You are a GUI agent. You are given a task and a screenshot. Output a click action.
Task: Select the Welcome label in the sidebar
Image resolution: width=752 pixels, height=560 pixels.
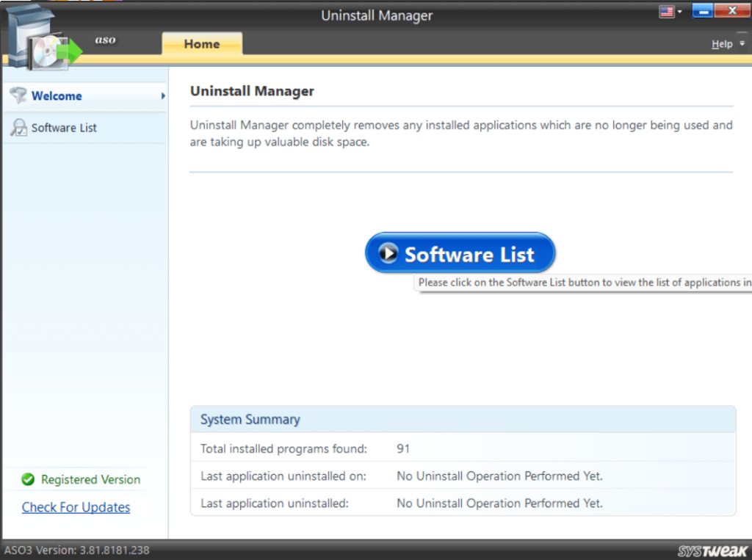(x=57, y=96)
